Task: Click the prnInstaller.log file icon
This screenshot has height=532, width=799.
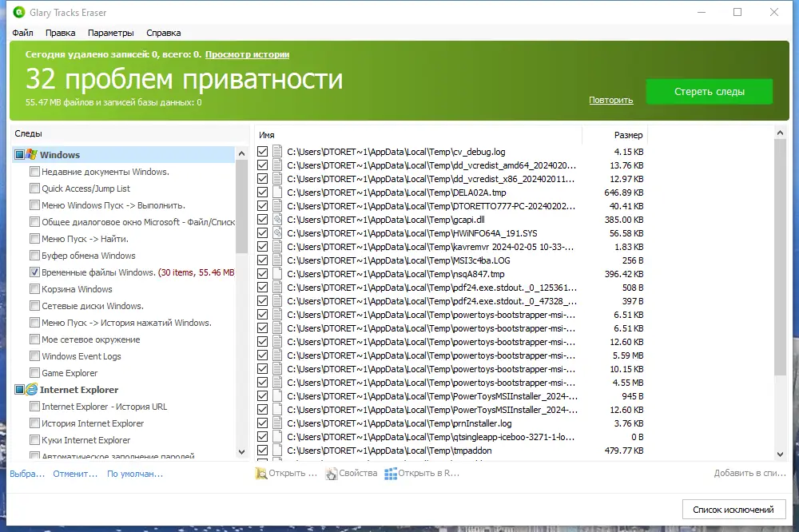Action: pyautogui.click(x=276, y=423)
